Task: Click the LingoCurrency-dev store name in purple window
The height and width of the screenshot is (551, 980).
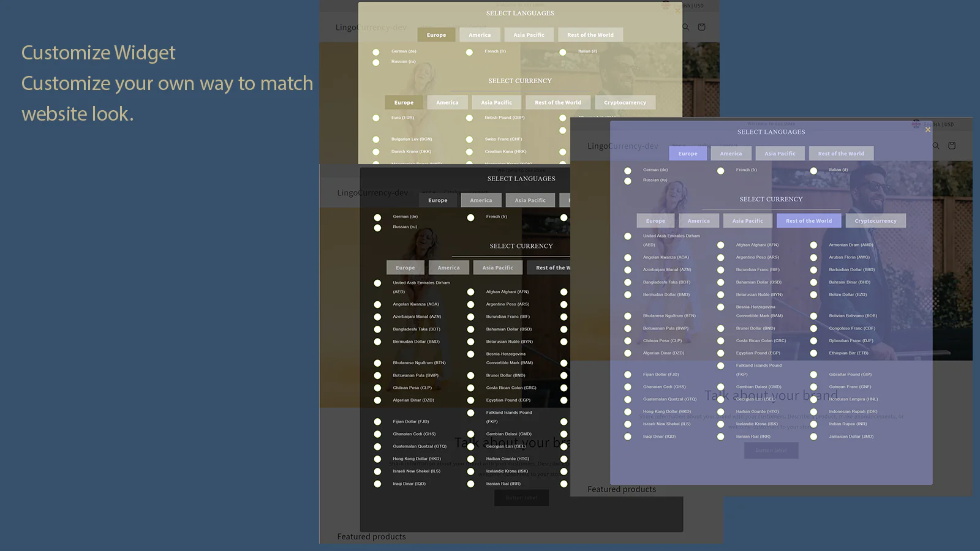Action: pyautogui.click(x=623, y=146)
